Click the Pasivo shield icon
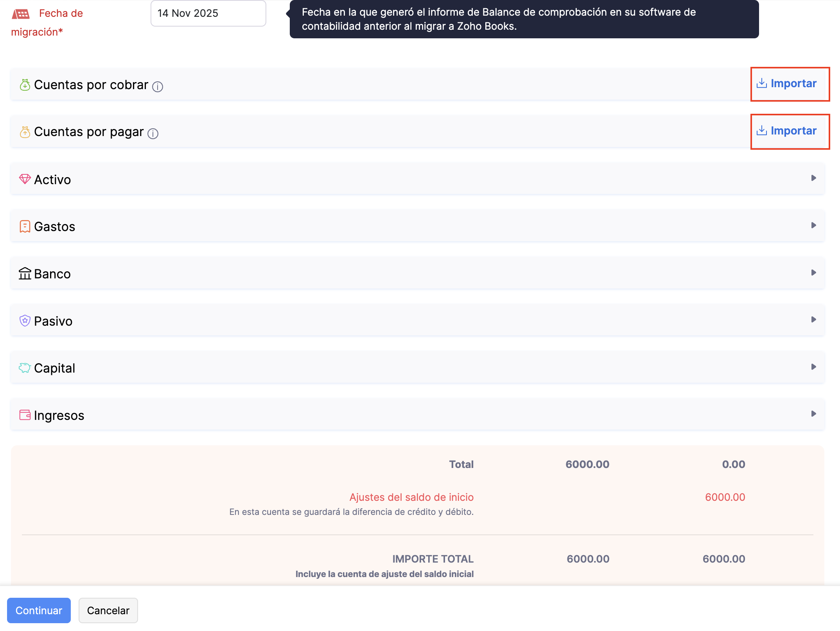 25,321
